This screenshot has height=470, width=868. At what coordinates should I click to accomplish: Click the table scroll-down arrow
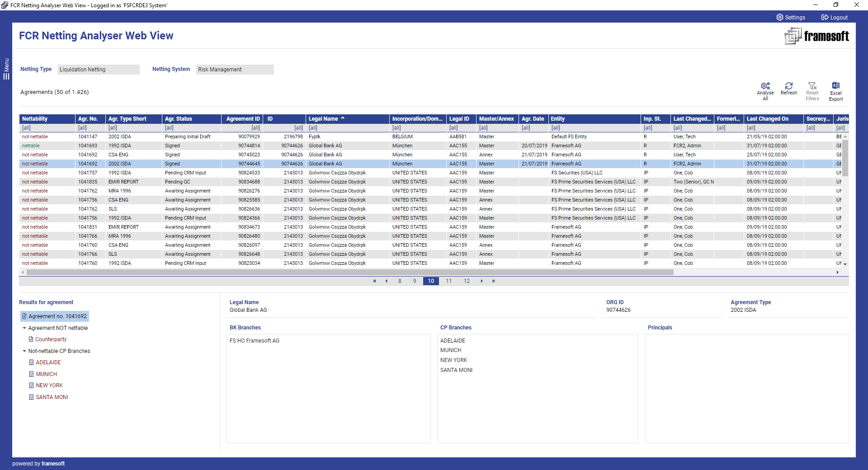point(845,264)
